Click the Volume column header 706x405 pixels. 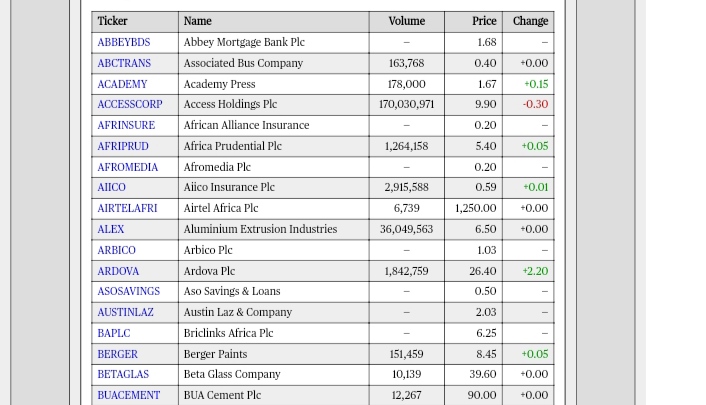(407, 21)
